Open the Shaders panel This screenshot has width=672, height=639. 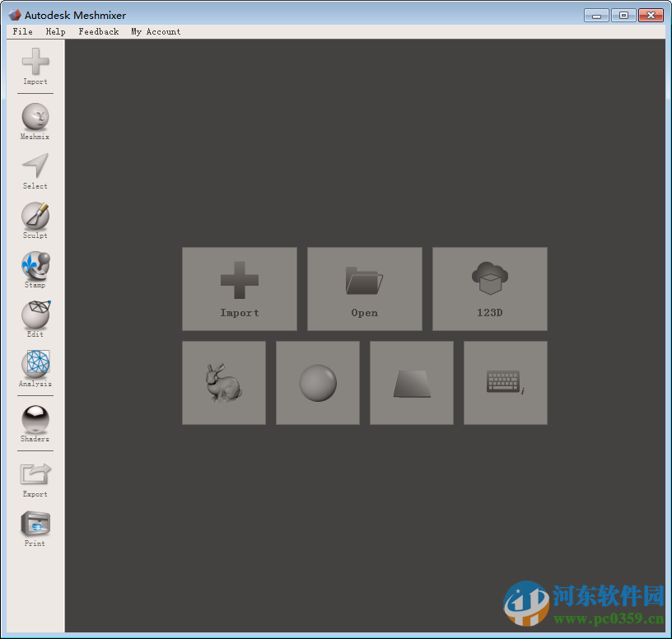coord(35,423)
